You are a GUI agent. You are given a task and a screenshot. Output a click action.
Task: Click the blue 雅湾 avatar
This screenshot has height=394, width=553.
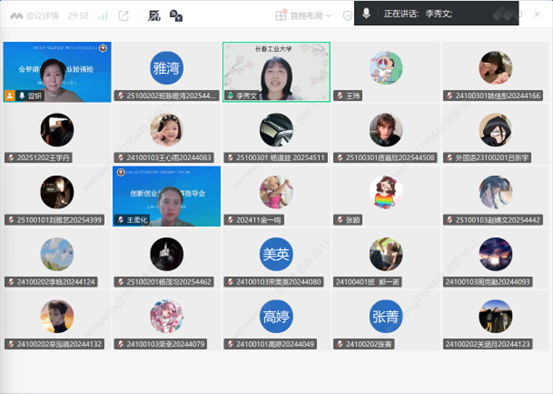(167, 68)
